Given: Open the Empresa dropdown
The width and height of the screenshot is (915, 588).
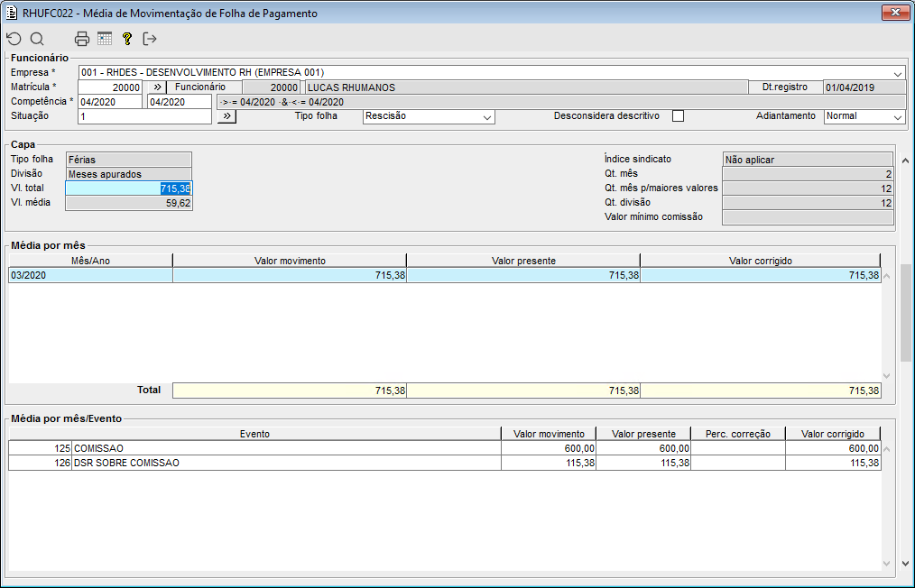Looking at the screenshot, I should coord(898,73).
